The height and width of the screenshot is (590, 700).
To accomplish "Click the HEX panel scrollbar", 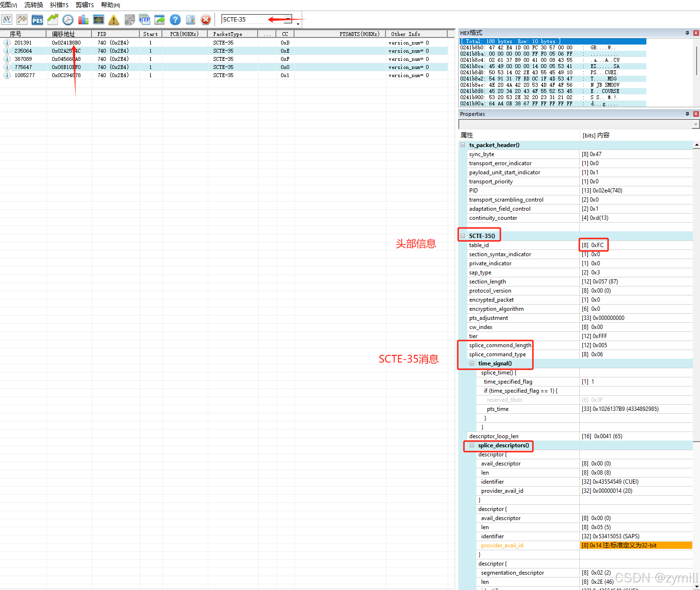I will (696, 61).
